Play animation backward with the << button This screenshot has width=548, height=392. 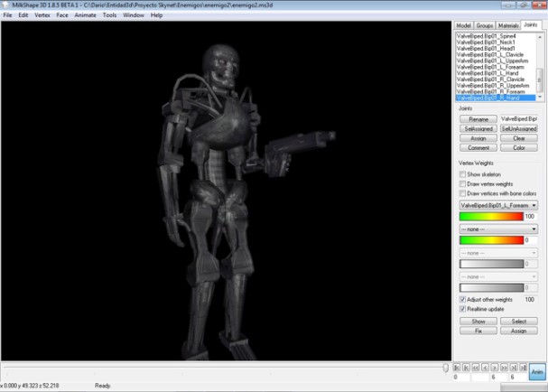pos(475,368)
